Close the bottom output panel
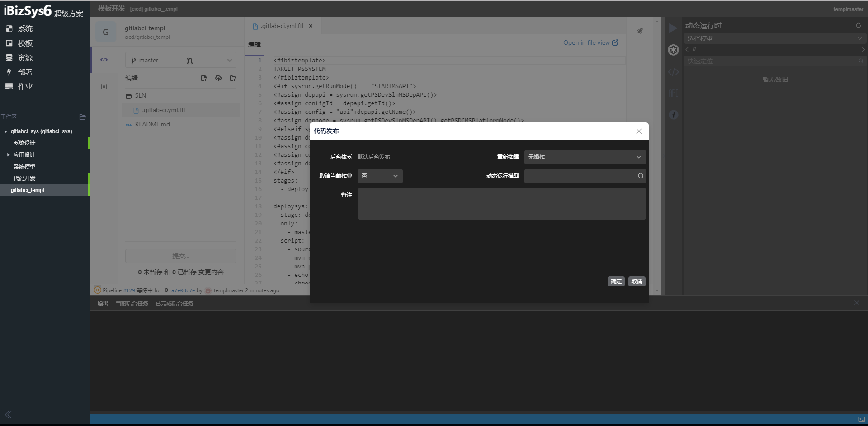This screenshot has height=426, width=868. 856,303
